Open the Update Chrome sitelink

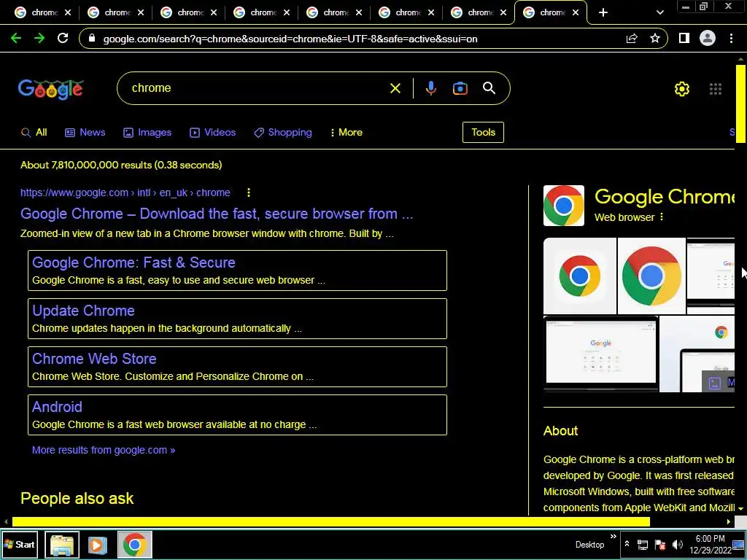pyautogui.click(x=83, y=311)
